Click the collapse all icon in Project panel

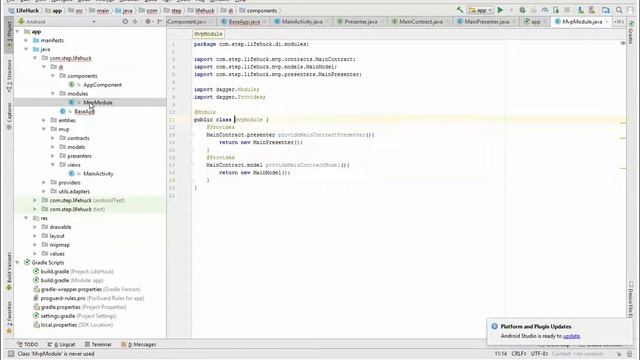click(135, 21)
